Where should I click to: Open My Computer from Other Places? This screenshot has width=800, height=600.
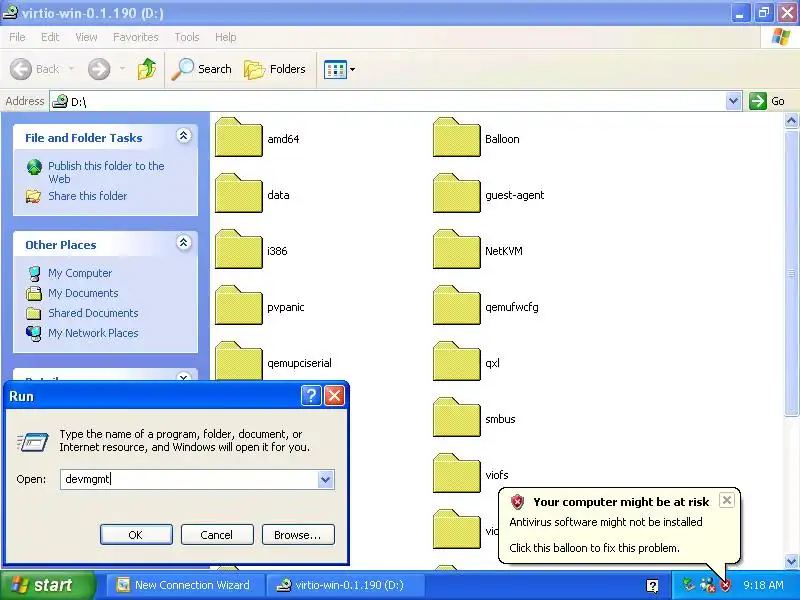point(80,273)
